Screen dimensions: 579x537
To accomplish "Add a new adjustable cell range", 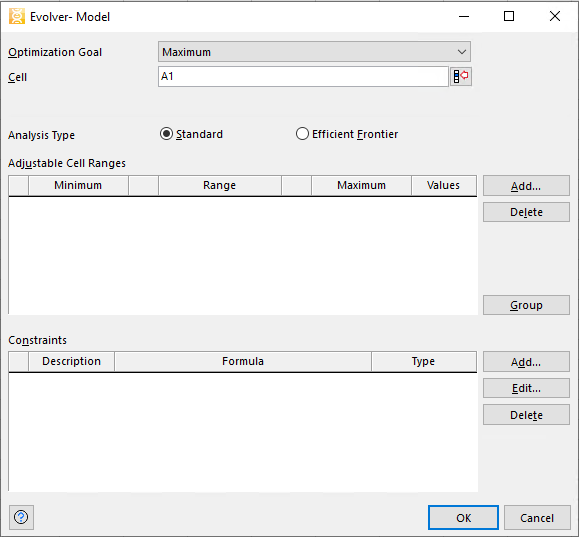I will point(526,186).
